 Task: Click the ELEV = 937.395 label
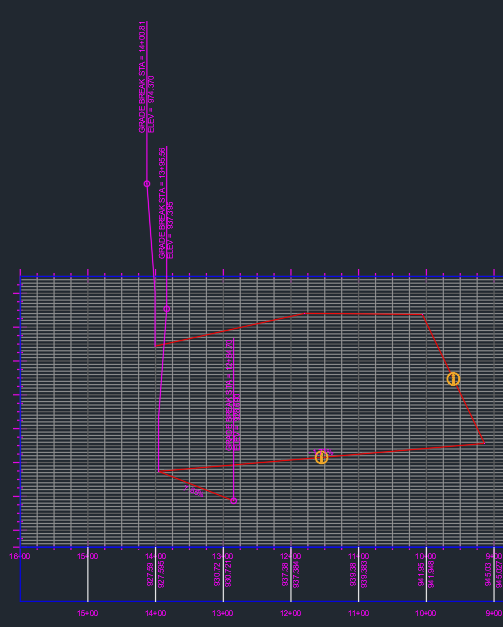coord(170,230)
